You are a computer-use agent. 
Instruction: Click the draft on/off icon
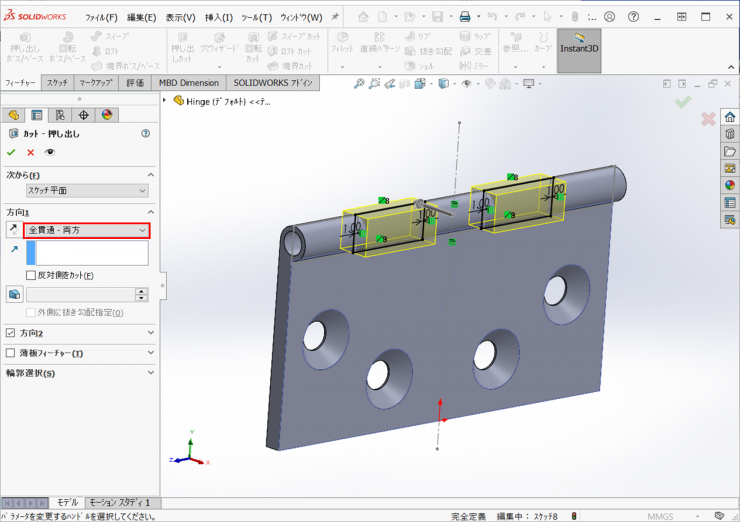pyautogui.click(x=13, y=294)
